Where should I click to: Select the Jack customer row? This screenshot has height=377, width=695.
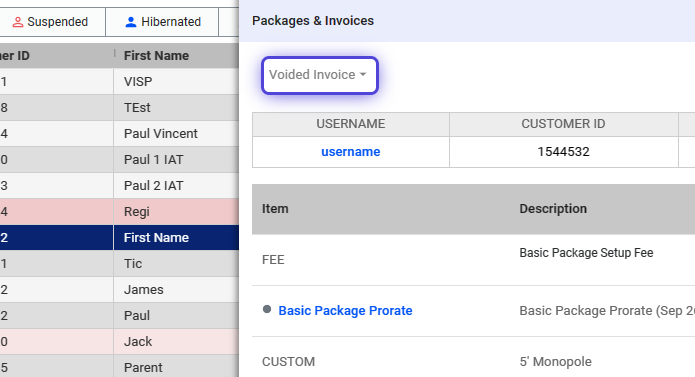coord(119,342)
